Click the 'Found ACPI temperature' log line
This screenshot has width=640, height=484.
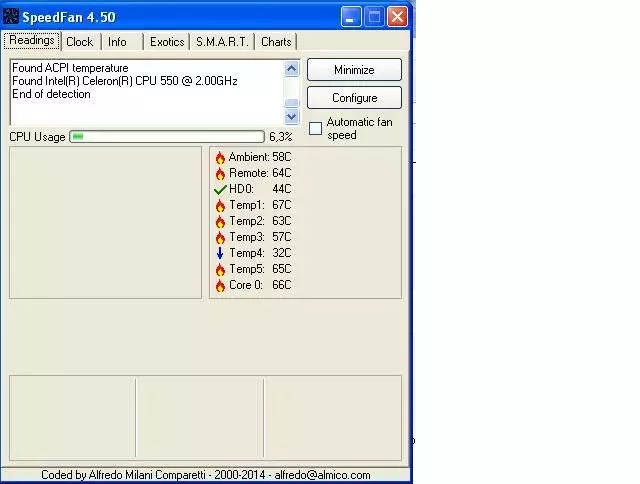click(70, 68)
